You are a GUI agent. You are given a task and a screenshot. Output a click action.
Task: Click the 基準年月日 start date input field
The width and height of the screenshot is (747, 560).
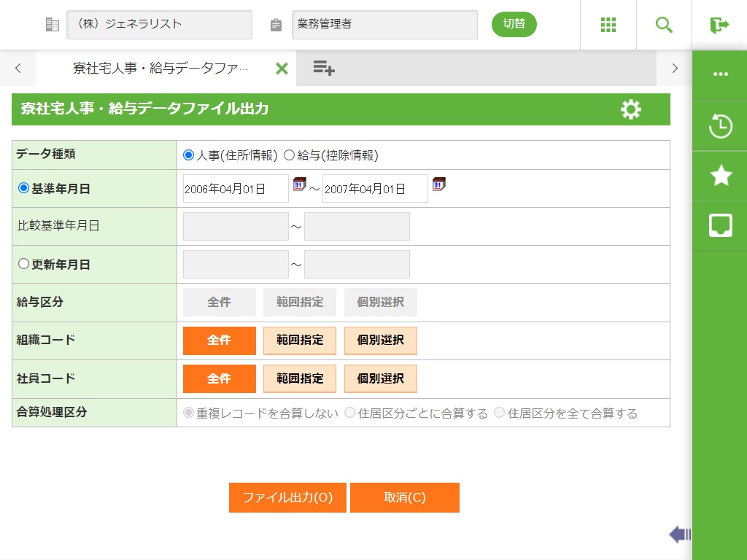tap(236, 189)
